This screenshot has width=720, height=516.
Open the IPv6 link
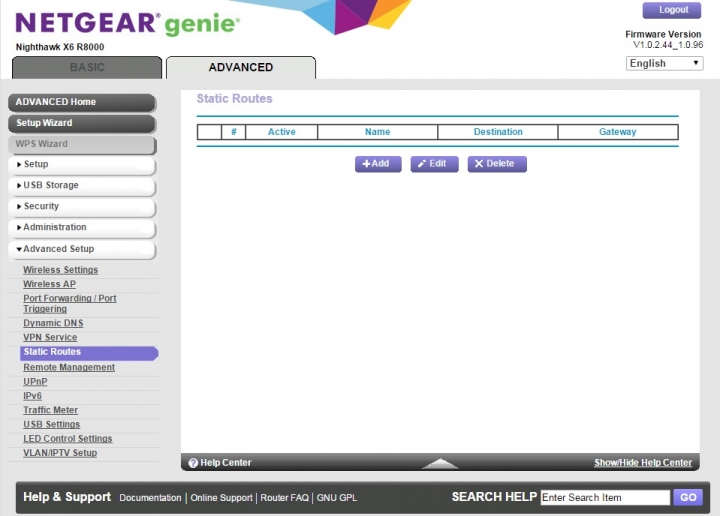(x=32, y=396)
